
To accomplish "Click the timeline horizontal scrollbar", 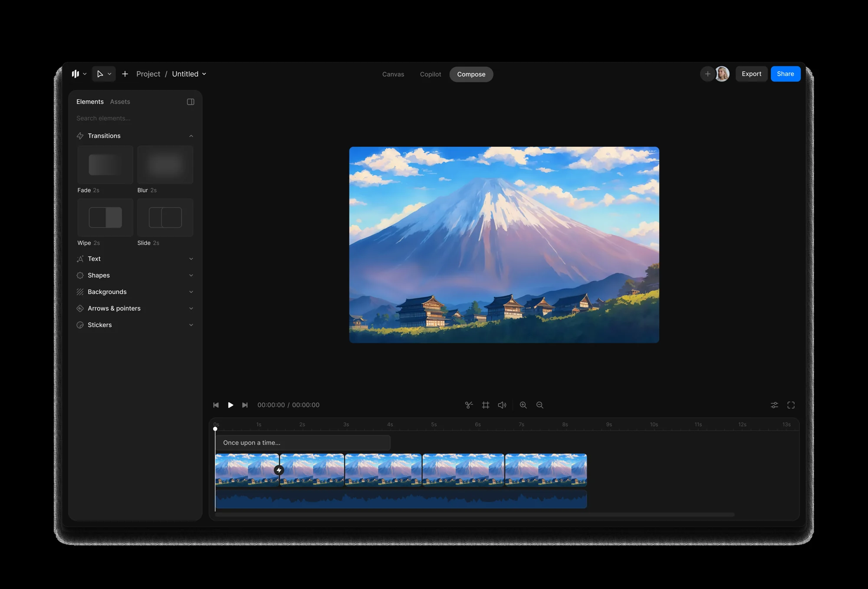I will coord(475,515).
